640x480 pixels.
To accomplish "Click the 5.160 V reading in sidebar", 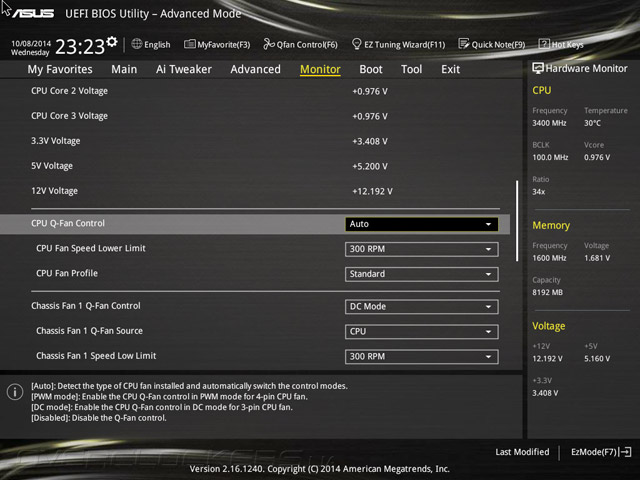I will pos(597,358).
